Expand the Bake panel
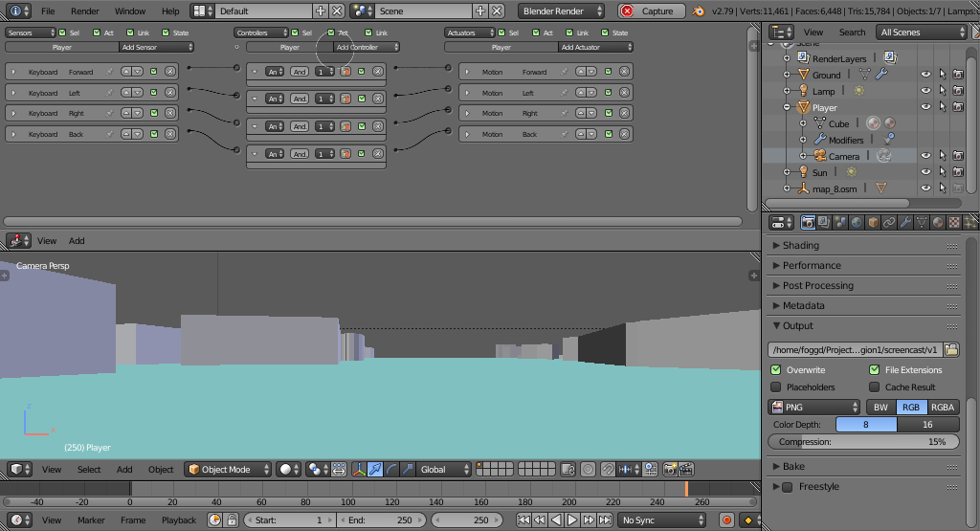 pyautogui.click(x=793, y=467)
